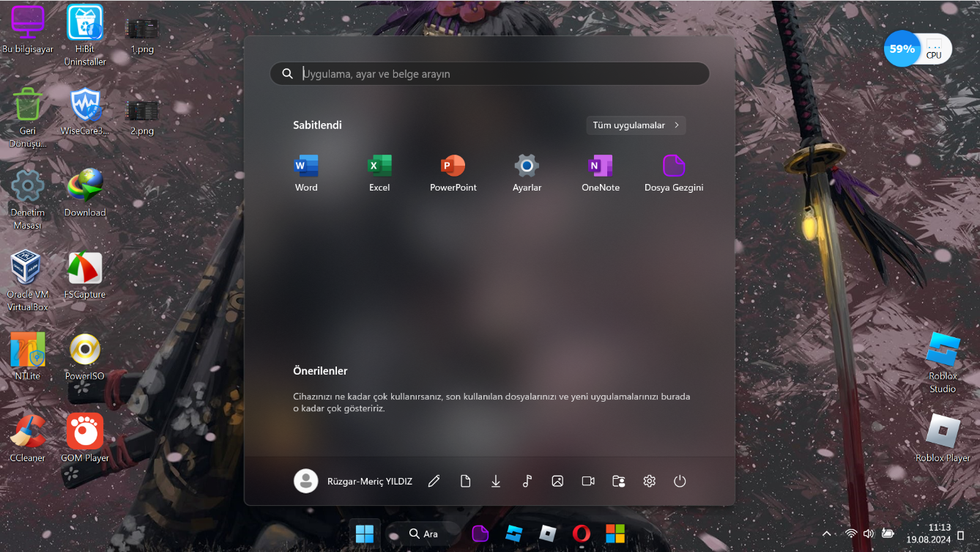Select PowerISO desktop shortcut

[85, 356]
